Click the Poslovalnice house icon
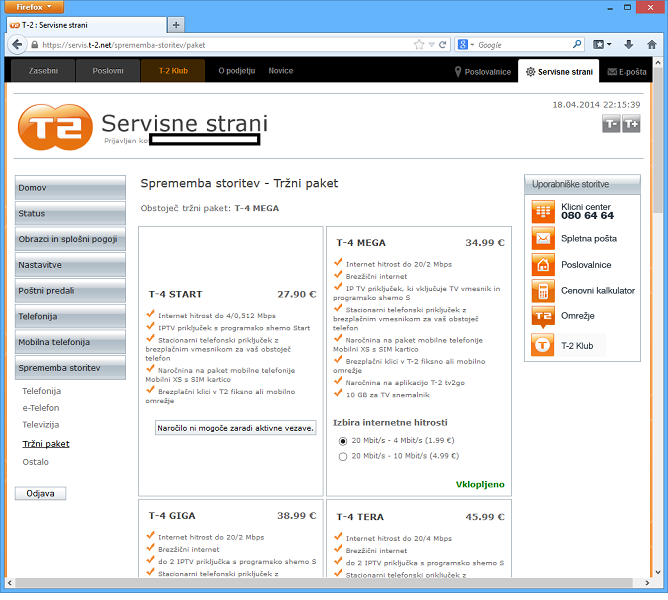 [x=542, y=265]
